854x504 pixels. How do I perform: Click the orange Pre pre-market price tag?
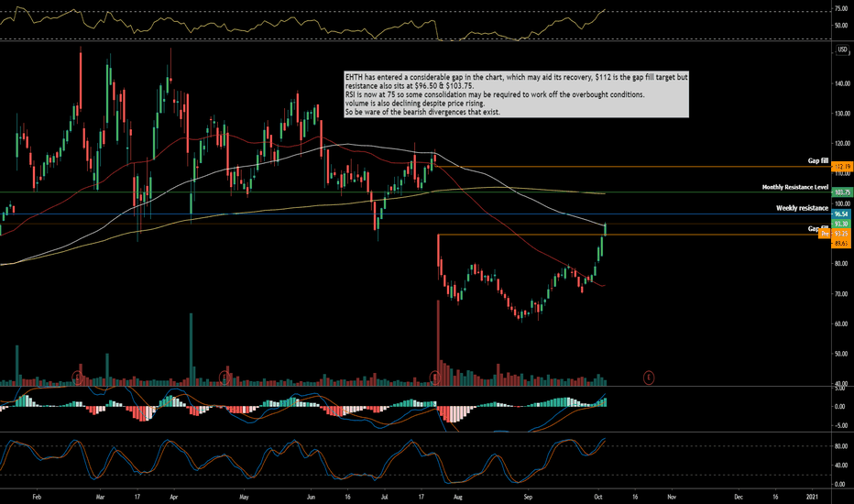coord(825,234)
